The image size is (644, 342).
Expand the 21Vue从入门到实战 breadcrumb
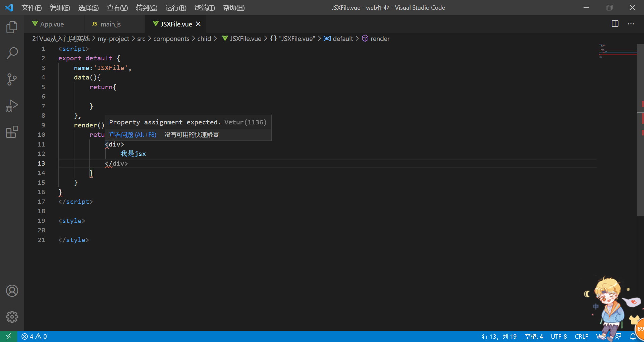(61, 39)
